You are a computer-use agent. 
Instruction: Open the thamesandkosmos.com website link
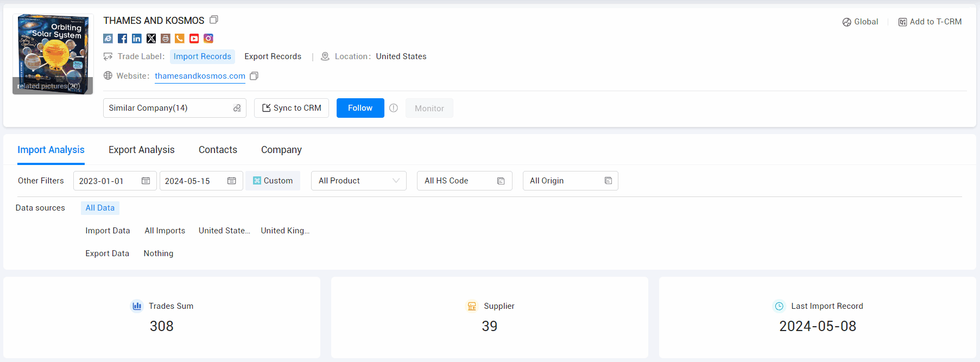(200, 76)
